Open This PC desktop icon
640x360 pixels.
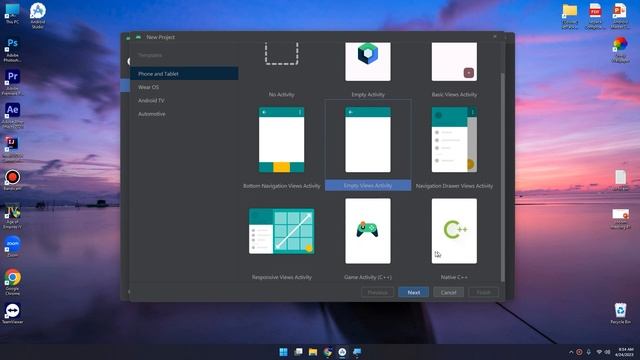tap(12, 13)
